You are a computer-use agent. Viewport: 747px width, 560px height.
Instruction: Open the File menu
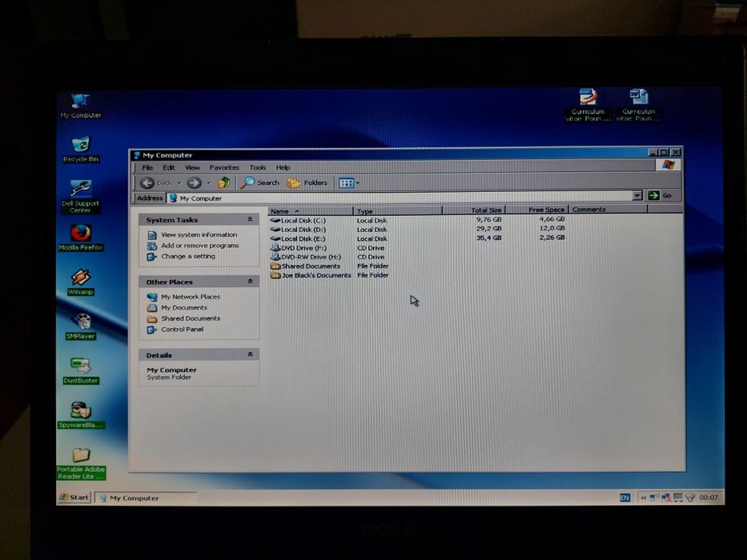click(x=147, y=168)
